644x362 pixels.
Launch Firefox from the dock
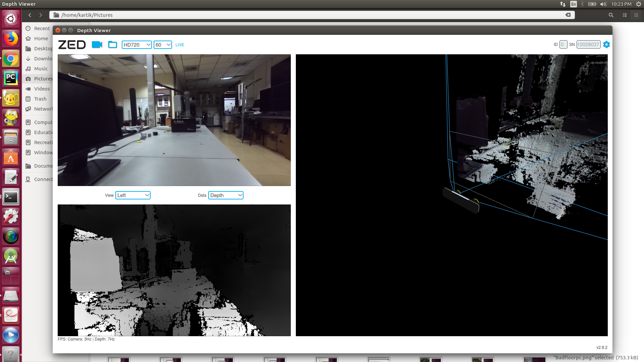click(10, 39)
